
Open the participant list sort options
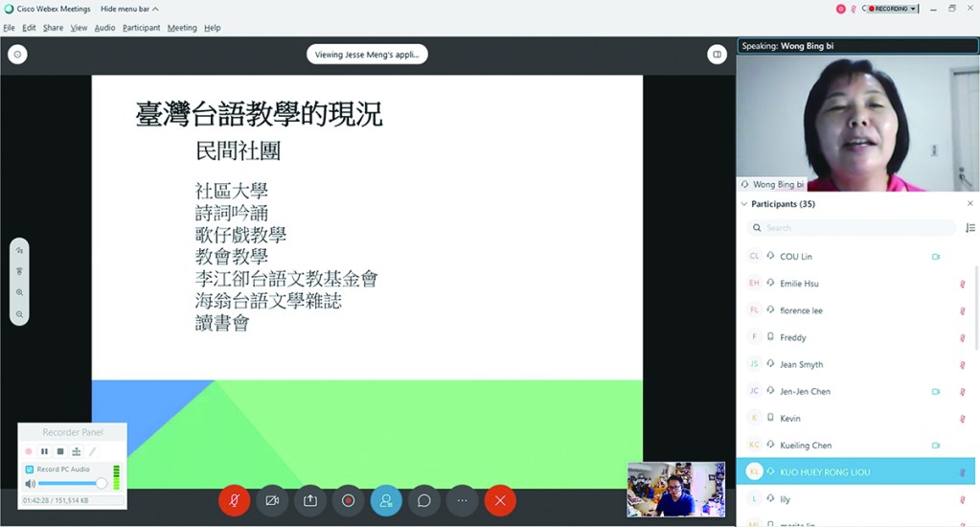pyautogui.click(x=969, y=228)
